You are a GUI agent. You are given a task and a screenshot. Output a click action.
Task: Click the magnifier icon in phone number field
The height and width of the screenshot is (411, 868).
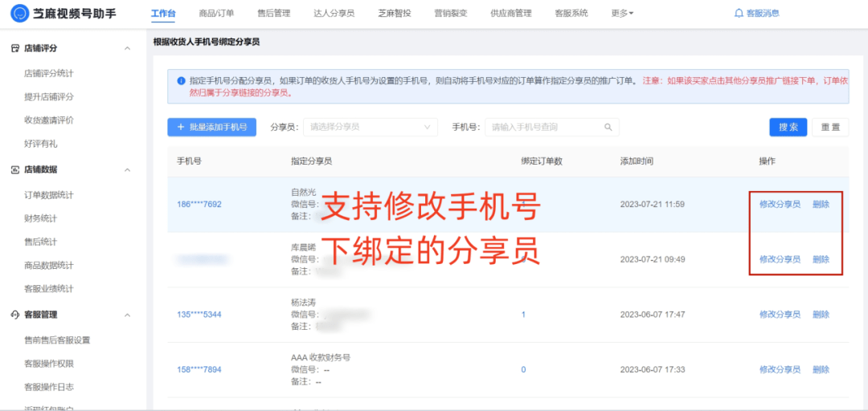point(608,127)
